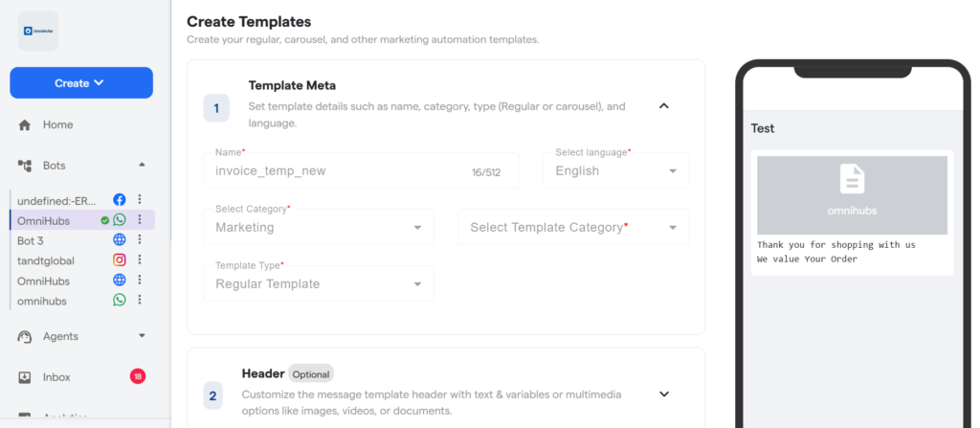Click the Facebook icon beside undefined:-ER bot
980x428 pixels.
120,200
